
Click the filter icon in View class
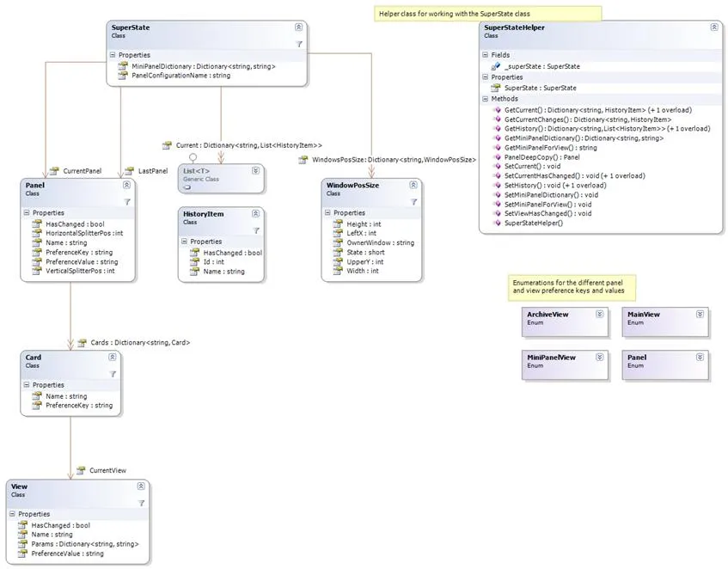141,503
